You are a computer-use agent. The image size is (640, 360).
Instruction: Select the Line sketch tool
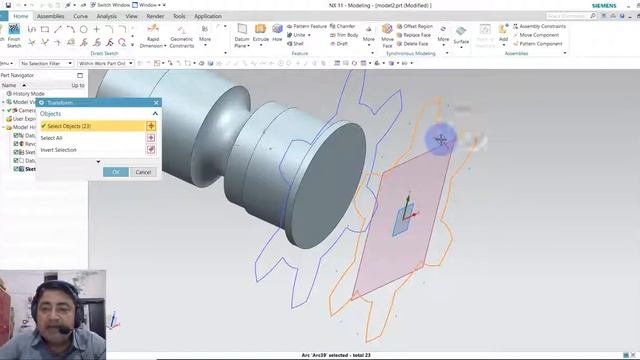point(58,29)
